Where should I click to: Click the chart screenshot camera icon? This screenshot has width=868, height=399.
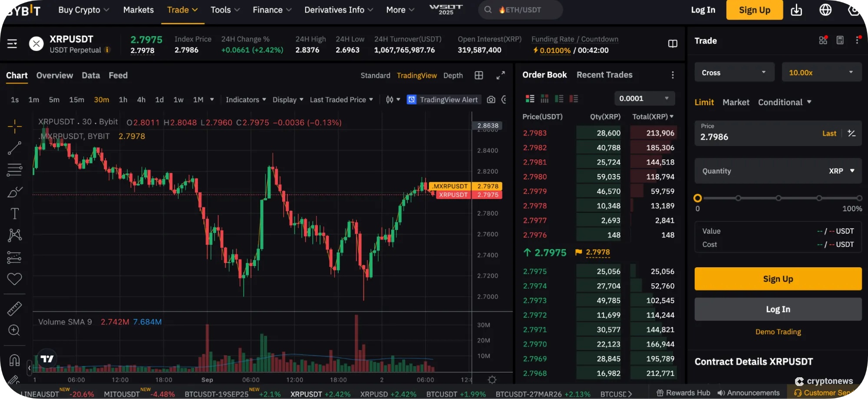coord(491,100)
